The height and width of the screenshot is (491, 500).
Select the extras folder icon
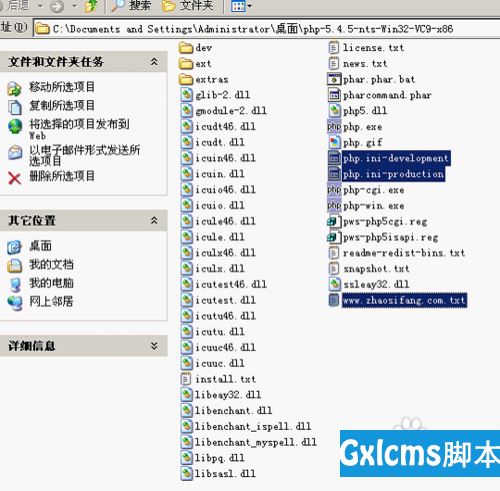click(x=186, y=79)
